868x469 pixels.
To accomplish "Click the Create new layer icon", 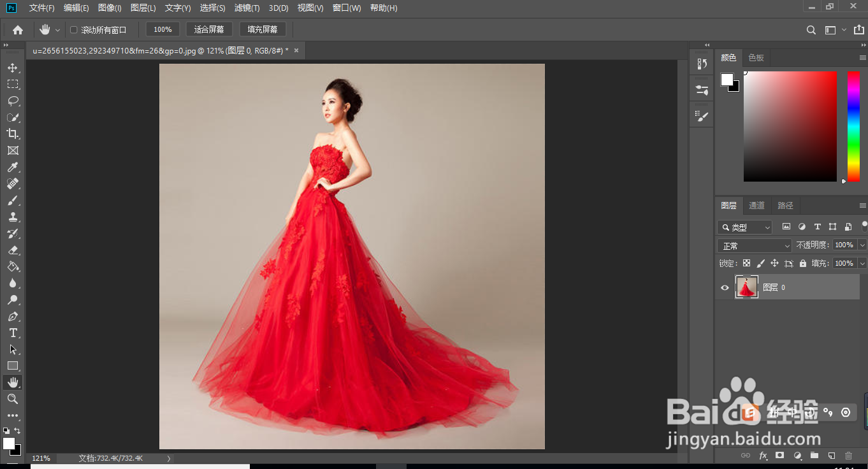I will coord(832,456).
